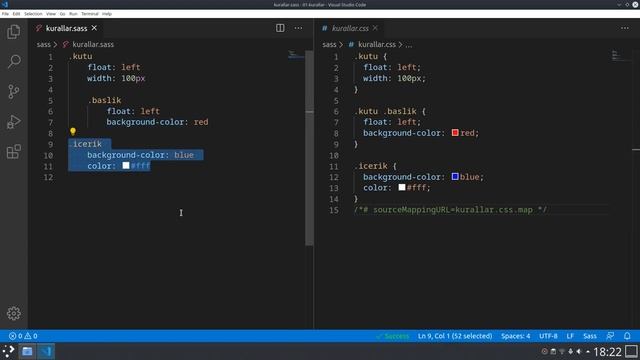Click the white #fff swatch in sass file
The width and height of the screenshot is (640, 360).
tap(126, 165)
